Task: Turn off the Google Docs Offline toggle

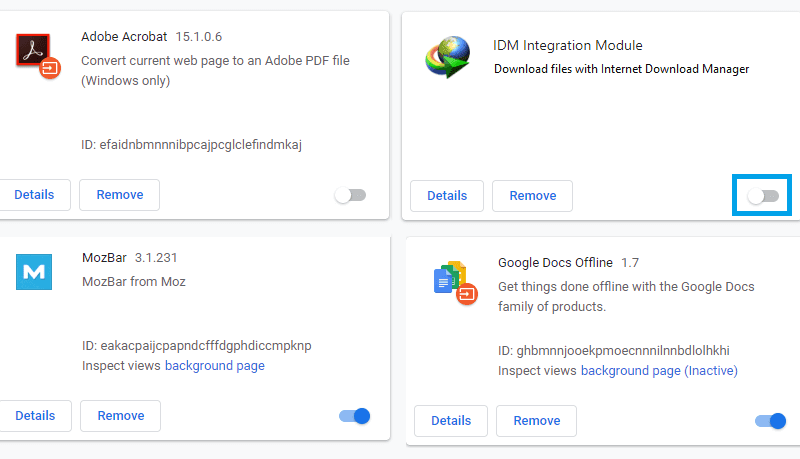Action: click(770, 421)
